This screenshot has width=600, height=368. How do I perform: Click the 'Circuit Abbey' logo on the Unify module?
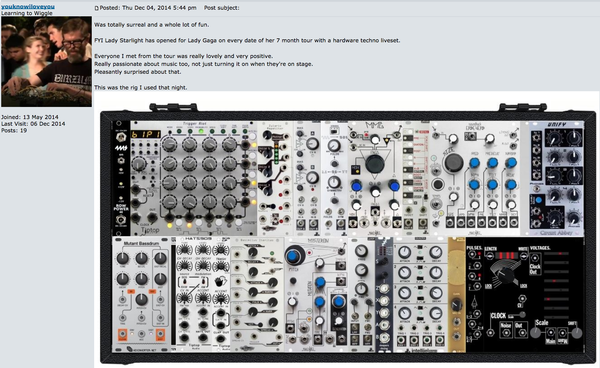click(556, 233)
